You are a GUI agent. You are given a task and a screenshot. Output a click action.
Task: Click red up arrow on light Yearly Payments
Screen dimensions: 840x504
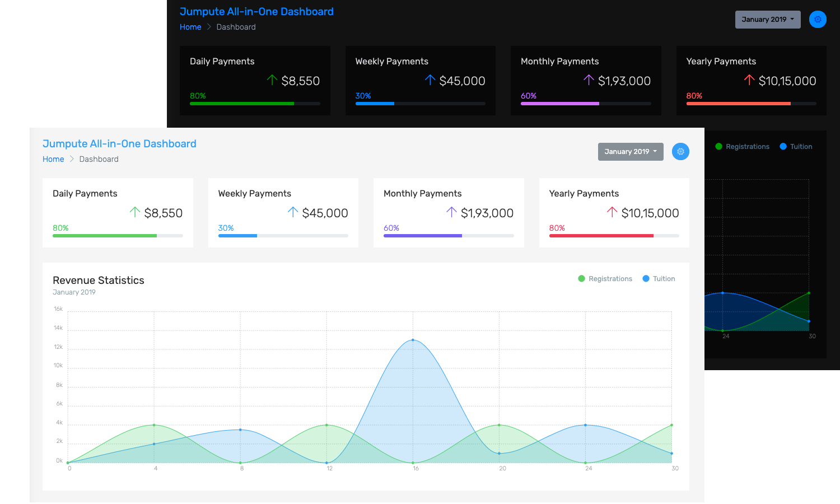tap(612, 212)
